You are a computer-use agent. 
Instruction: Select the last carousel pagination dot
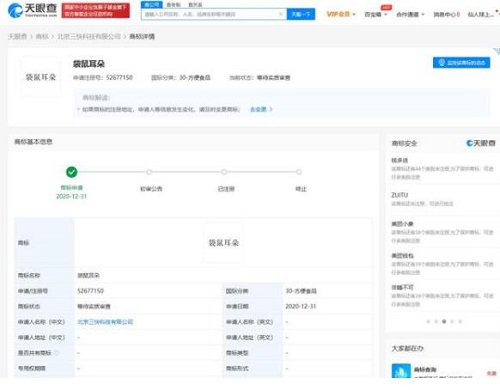[x=460, y=321]
